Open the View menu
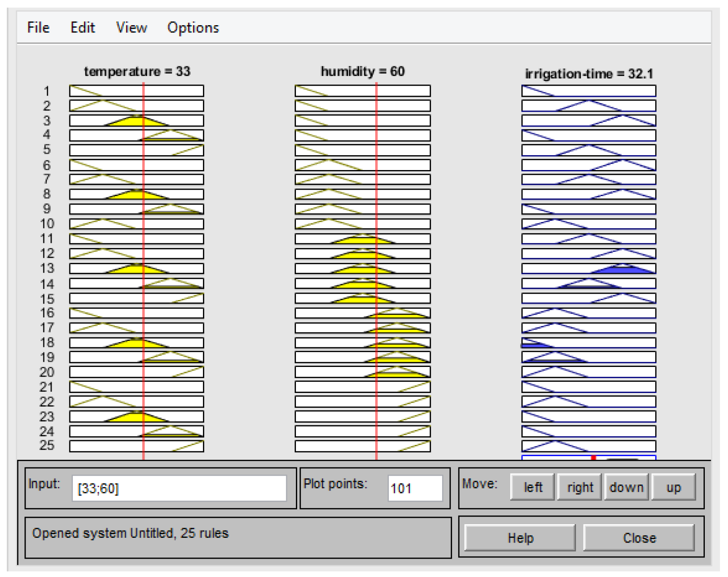Image resolution: width=728 pixels, height=577 pixels. tap(131, 28)
